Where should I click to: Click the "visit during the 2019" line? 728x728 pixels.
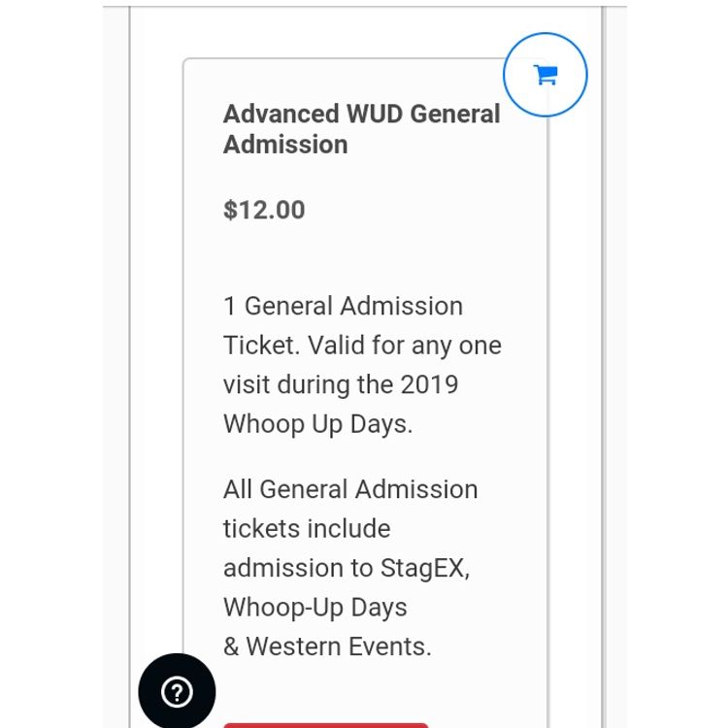click(341, 384)
